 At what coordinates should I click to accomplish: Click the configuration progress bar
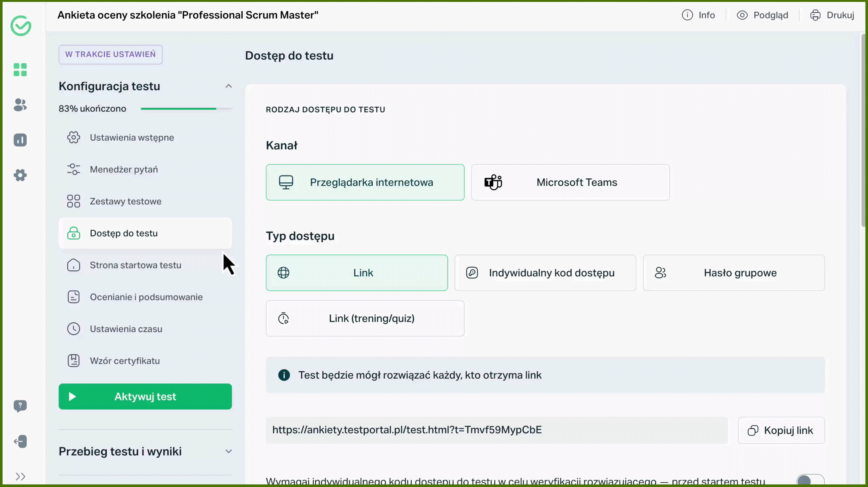[x=186, y=109]
